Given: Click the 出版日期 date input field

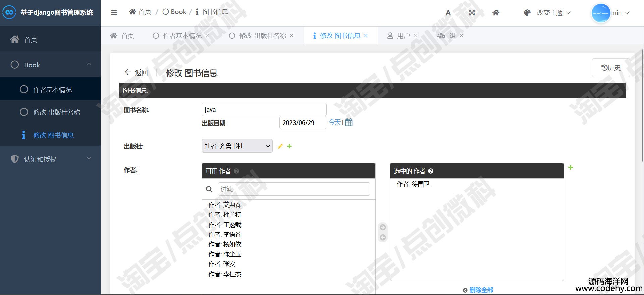Looking at the screenshot, I should [303, 122].
